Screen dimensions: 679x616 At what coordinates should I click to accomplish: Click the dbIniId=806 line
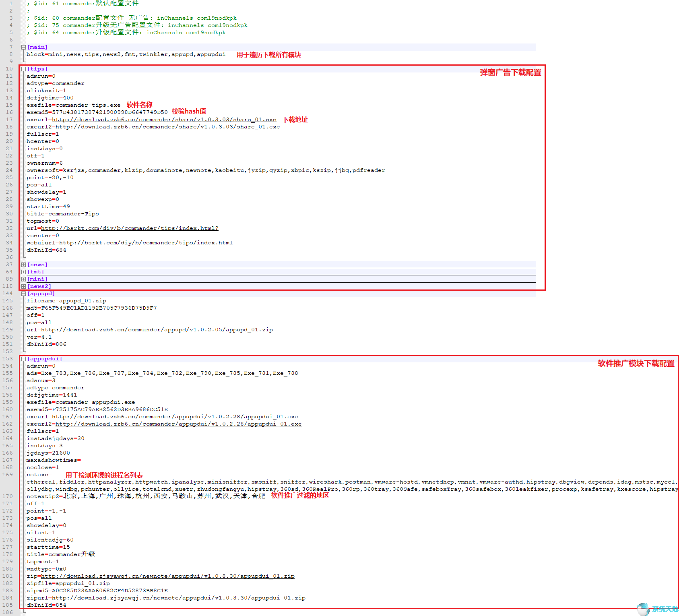pyautogui.click(x=46, y=344)
